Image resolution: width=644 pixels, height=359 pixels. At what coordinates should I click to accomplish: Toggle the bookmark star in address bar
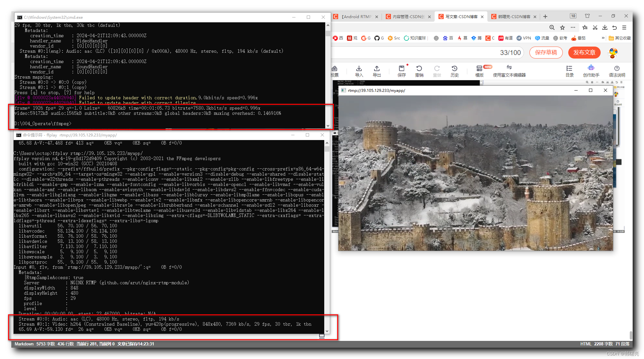point(562,27)
